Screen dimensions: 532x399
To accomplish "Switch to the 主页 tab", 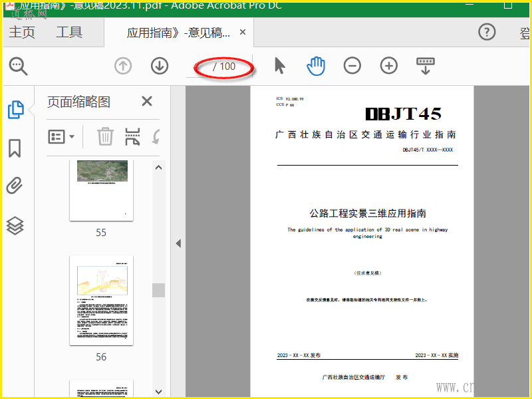I will pos(22,32).
